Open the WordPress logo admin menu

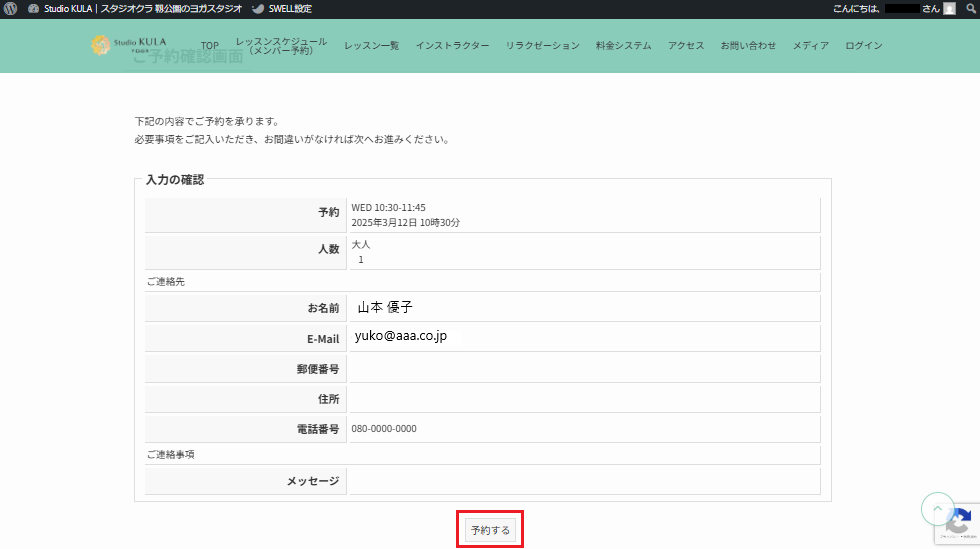pos(10,9)
